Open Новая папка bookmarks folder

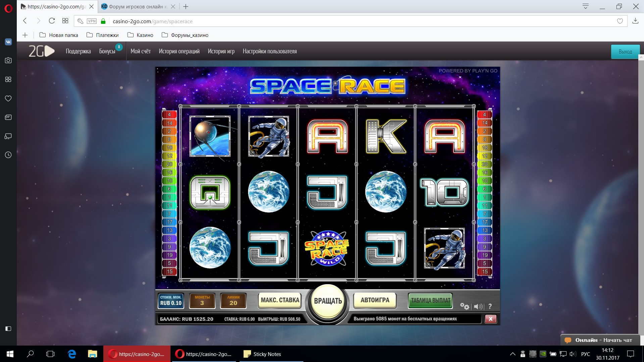(59, 35)
